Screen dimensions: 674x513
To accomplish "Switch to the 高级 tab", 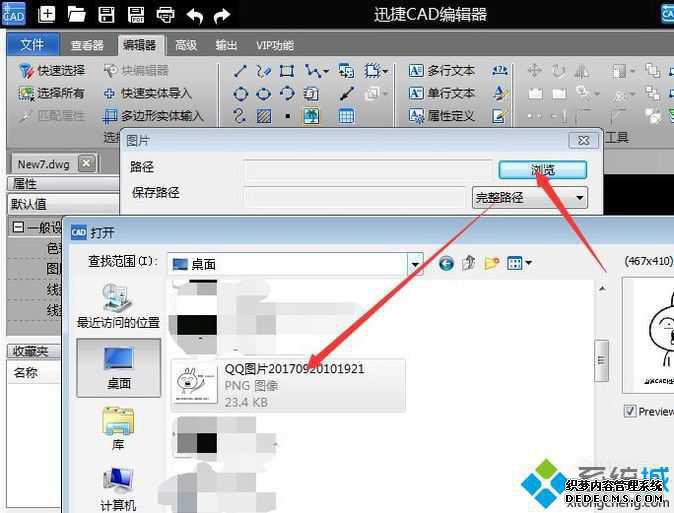I will pyautogui.click(x=186, y=45).
